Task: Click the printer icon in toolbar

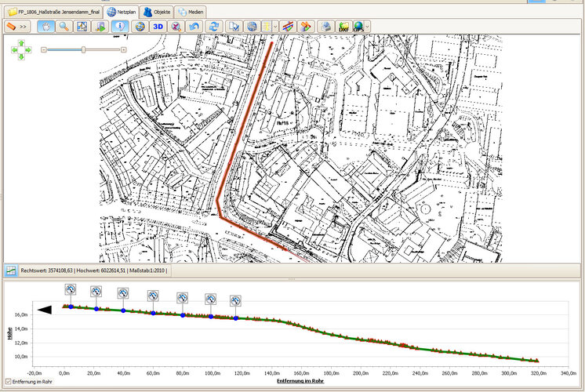Action: [326, 26]
